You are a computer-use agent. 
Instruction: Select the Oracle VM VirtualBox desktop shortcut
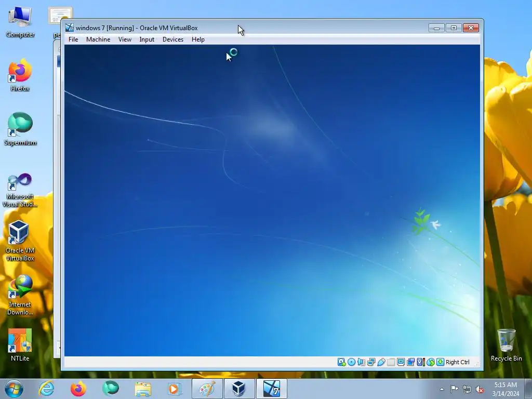pyautogui.click(x=20, y=241)
